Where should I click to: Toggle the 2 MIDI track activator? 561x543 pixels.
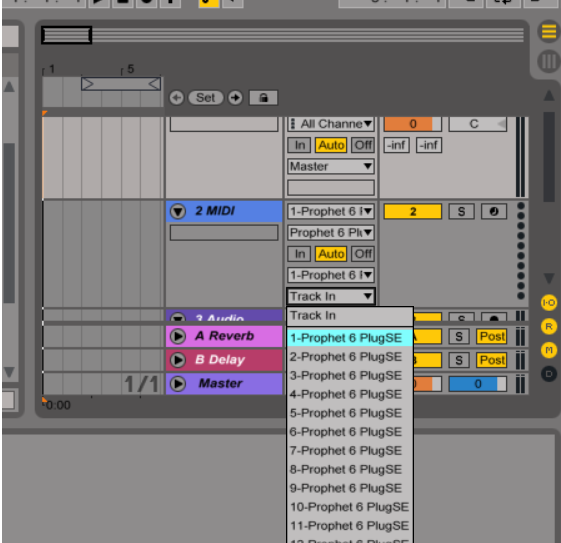click(413, 211)
